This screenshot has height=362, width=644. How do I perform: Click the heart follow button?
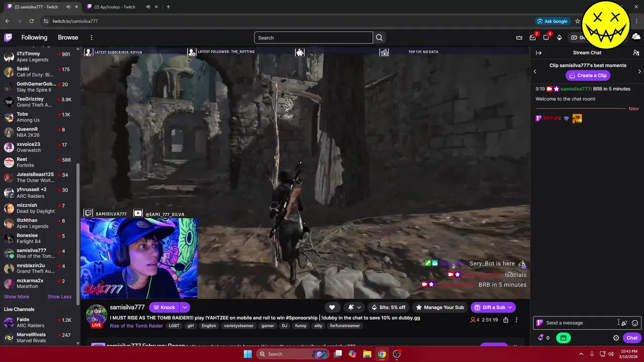332,307
